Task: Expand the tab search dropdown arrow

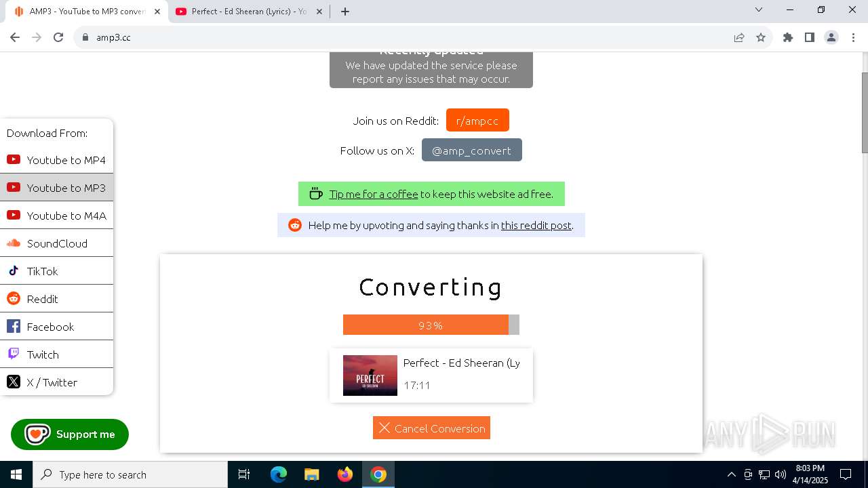Action: click(759, 9)
